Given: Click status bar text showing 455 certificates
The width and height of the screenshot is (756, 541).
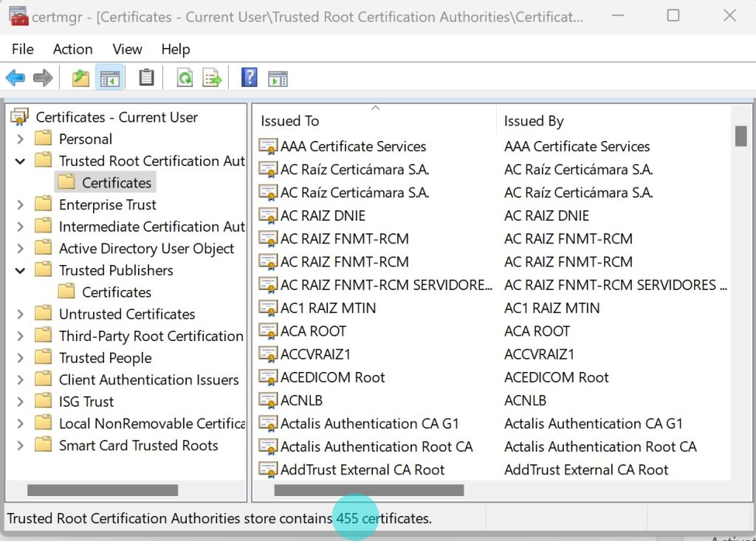Looking at the screenshot, I should (219, 518).
